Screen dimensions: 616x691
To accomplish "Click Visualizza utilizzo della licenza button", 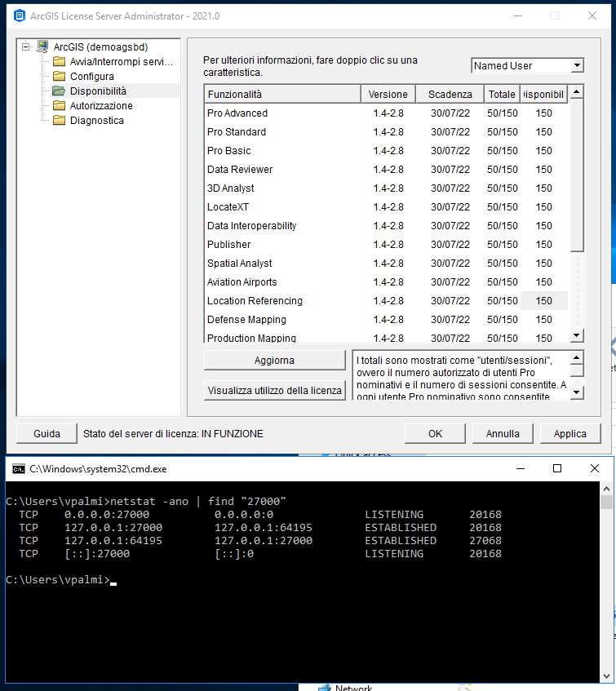I will click(x=274, y=390).
